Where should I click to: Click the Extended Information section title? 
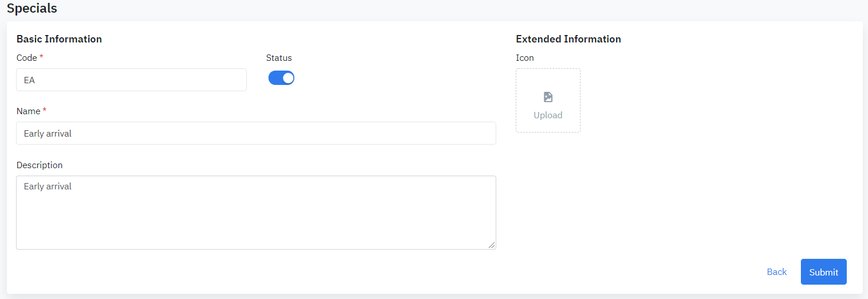point(568,39)
